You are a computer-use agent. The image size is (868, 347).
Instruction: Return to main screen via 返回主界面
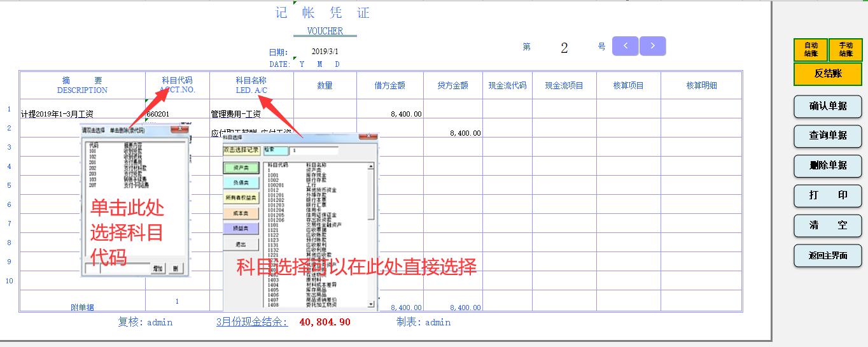(x=828, y=255)
